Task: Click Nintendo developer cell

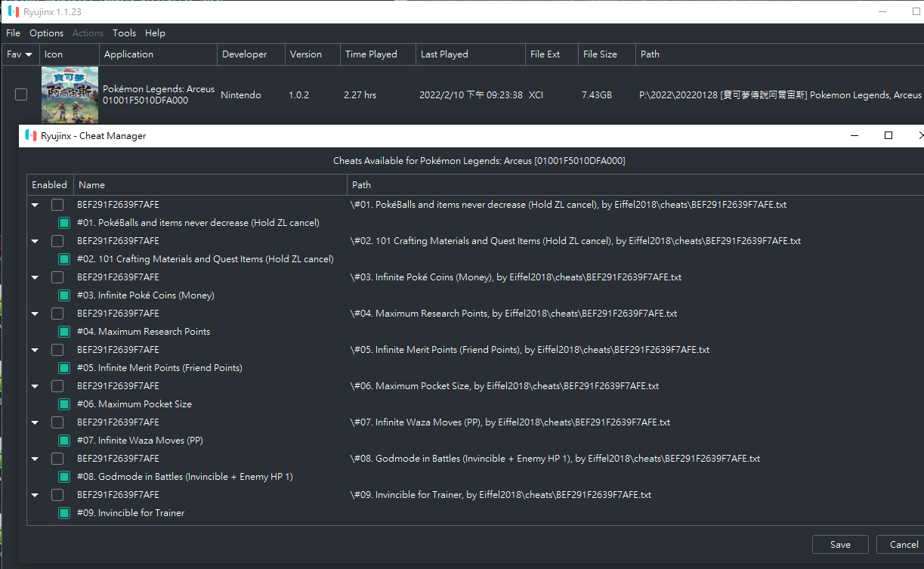Action: [x=241, y=95]
